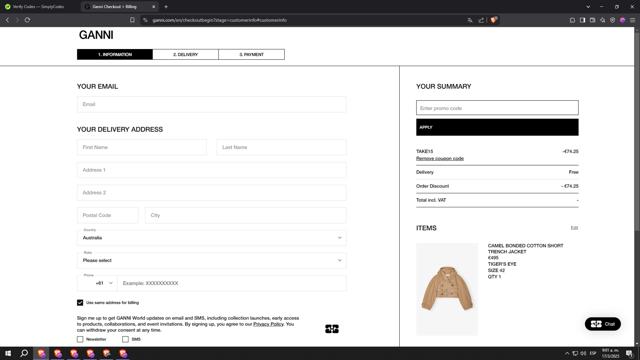Open a new browser tab
The width and height of the screenshot is (640, 360).
(x=166, y=7)
